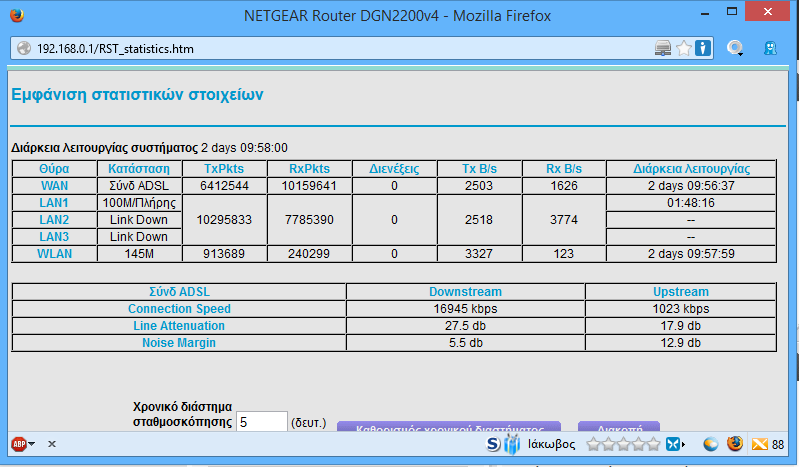The height and width of the screenshot is (467, 799).
Task: Bookmark this page with the star icon
Action: click(684, 48)
